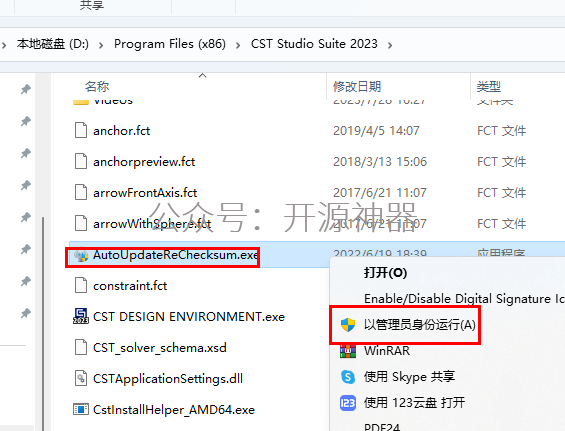Select 使用 123云盘 打开 menu entry

click(x=414, y=403)
